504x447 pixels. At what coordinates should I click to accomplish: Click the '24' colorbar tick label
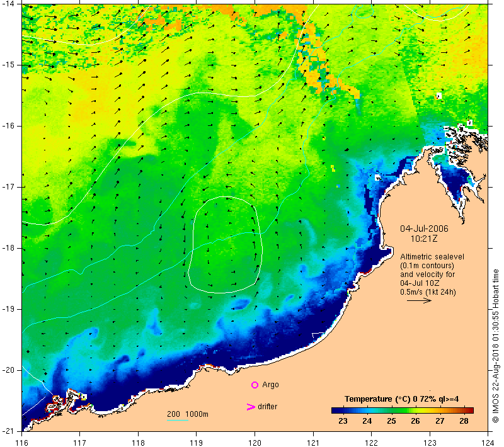pos(367,421)
